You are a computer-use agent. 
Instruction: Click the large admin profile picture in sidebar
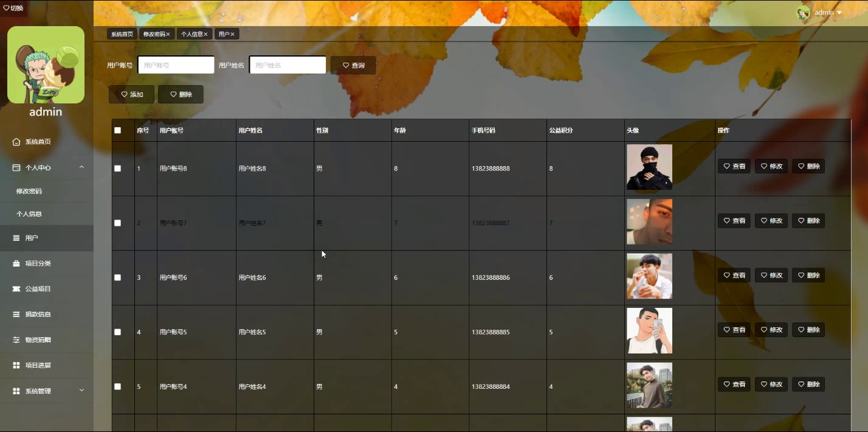click(x=46, y=64)
